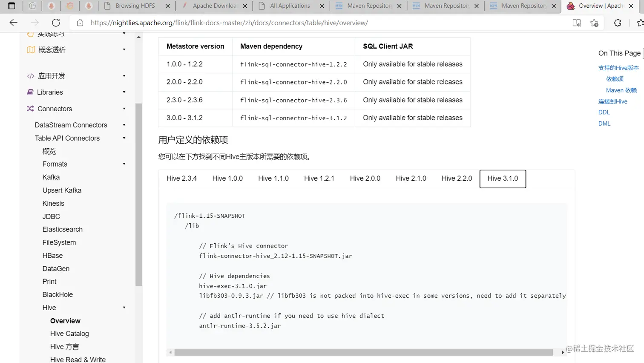The height and width of the screenshot is (363, 644).
Task: Open the HBase connector page
Action: click(52, 256)
